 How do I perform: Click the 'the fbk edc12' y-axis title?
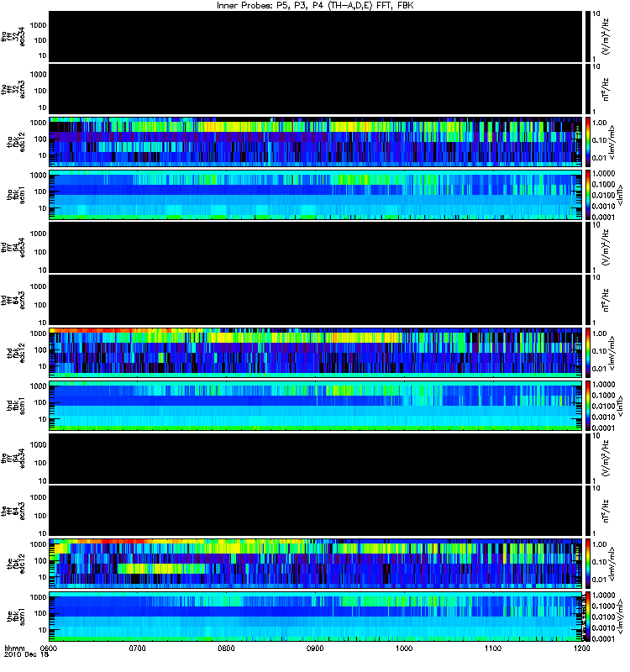[16, 564]
